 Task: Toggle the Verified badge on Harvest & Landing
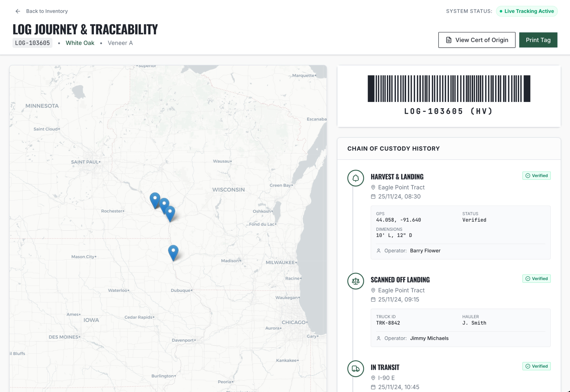click(x=536, y=175)
